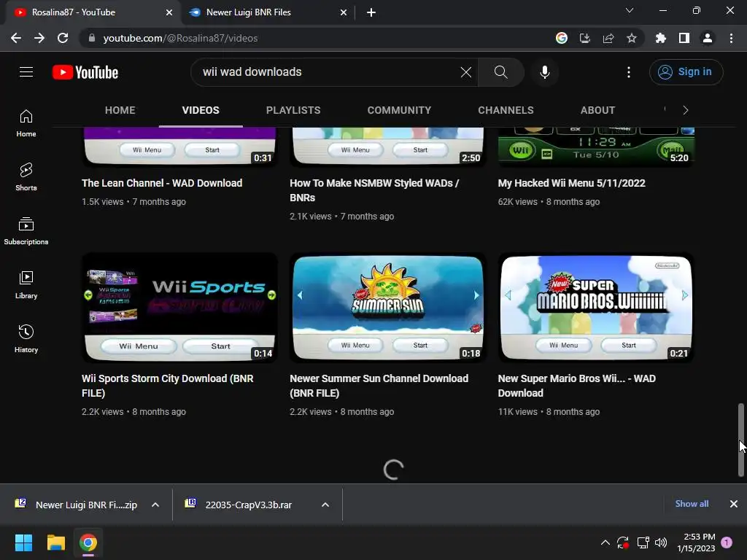747x560 pixels.
Task: Open 'Newer Summer Sun Channel Download' title
Action: tap(379, 385)
